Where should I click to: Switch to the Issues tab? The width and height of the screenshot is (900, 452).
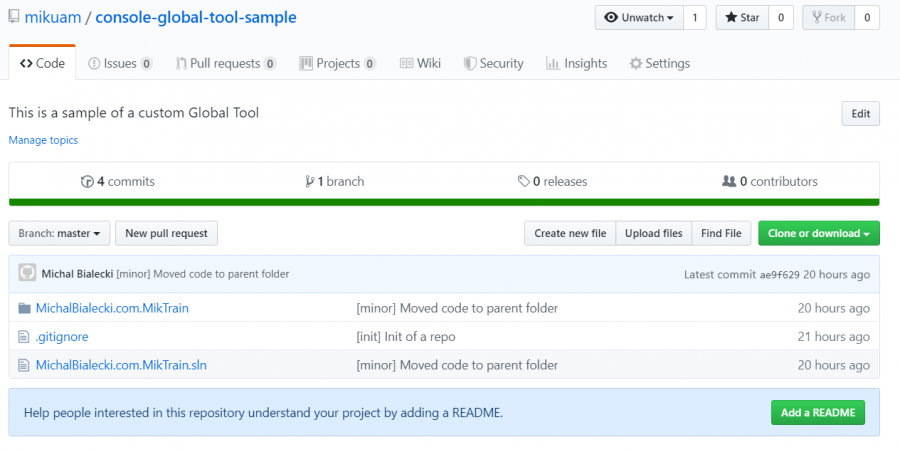[120, 63]
